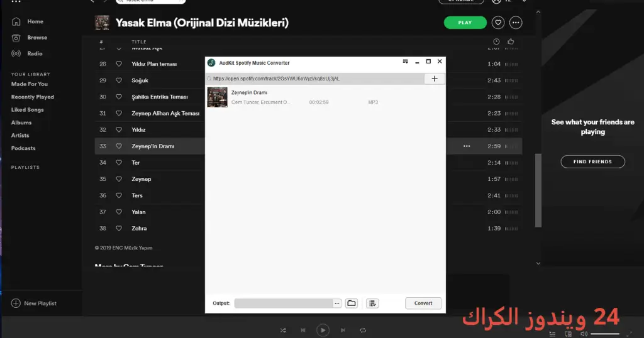Screen dimensions: 644x338
Task: Open the devices available icon
Action: click(x=568, y=334)
